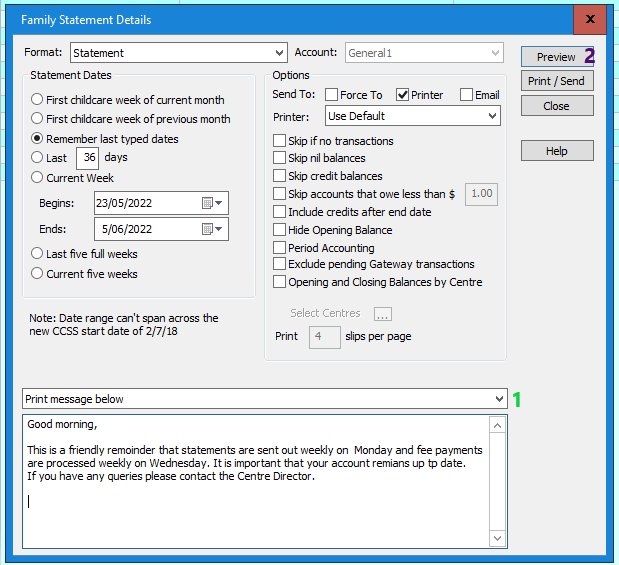Viewport: 619px width, 565px height.
Task: Click the Print / Send button
Action: pyautogui.click(x=557, y=81)
